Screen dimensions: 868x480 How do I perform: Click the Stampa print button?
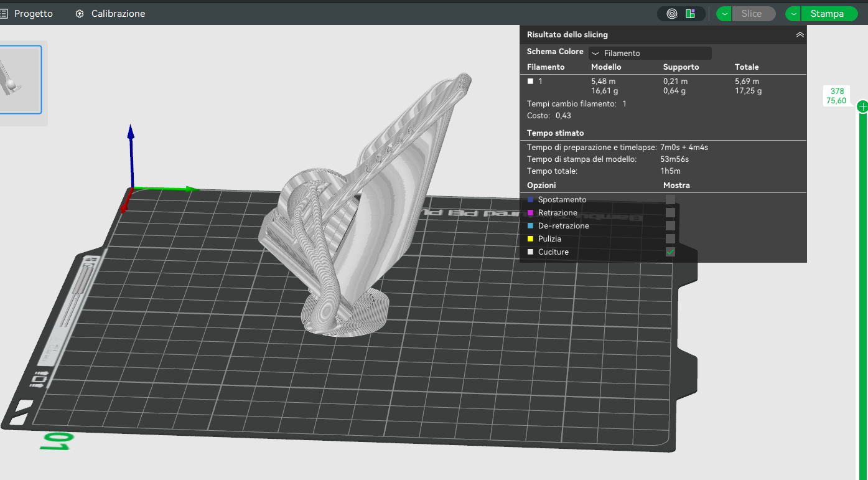[x=827, y=14]
